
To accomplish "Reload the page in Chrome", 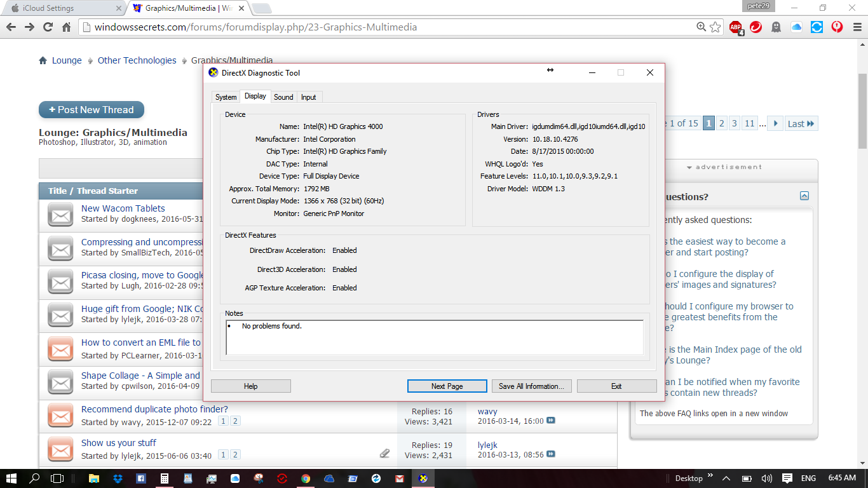I will click(x=48, y=27).
